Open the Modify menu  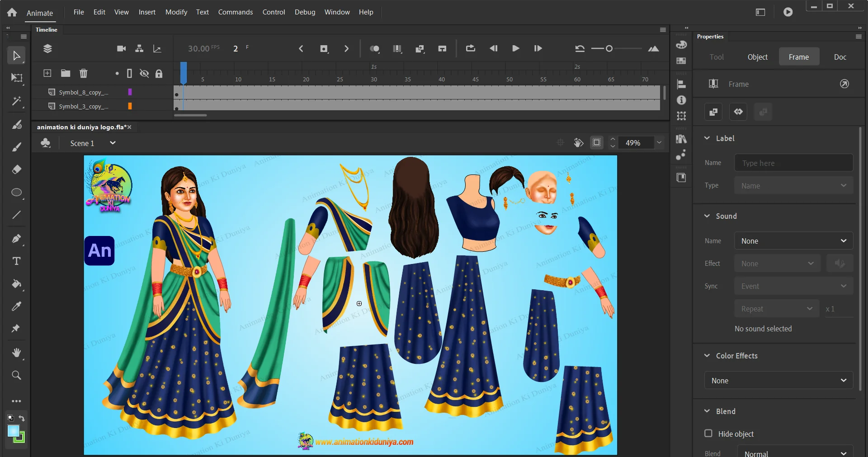[176, 12]
